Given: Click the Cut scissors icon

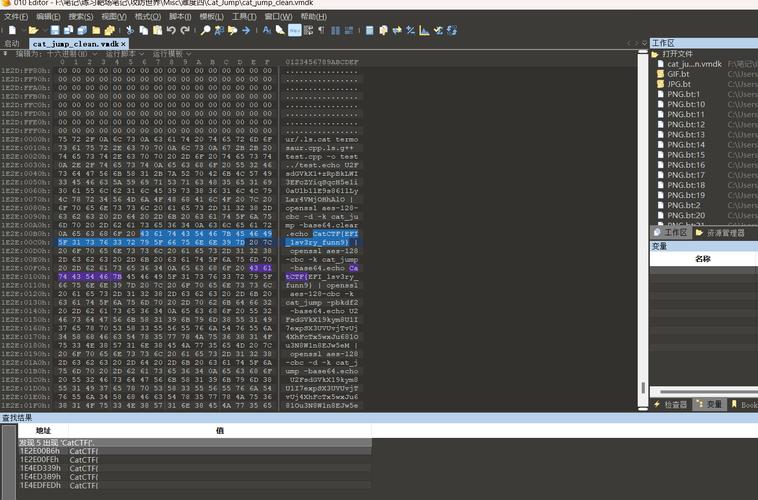Looking at the screenshot, I should point(130,30).
